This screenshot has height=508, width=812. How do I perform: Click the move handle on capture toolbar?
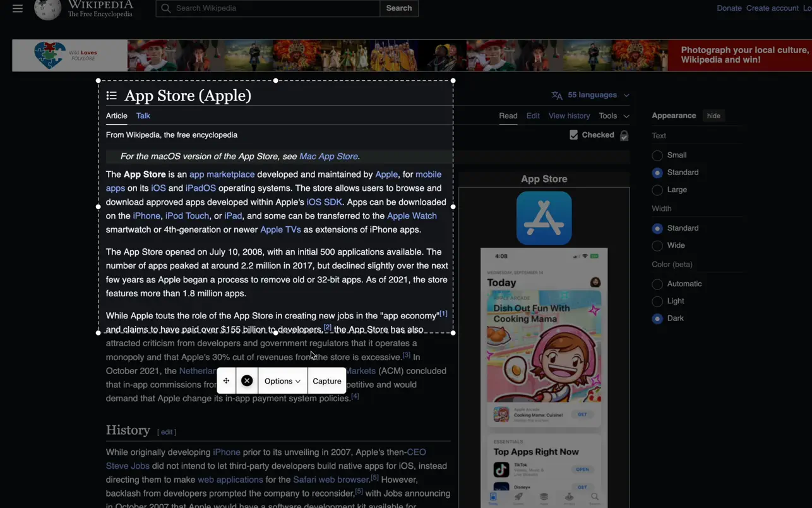(226, 381)
